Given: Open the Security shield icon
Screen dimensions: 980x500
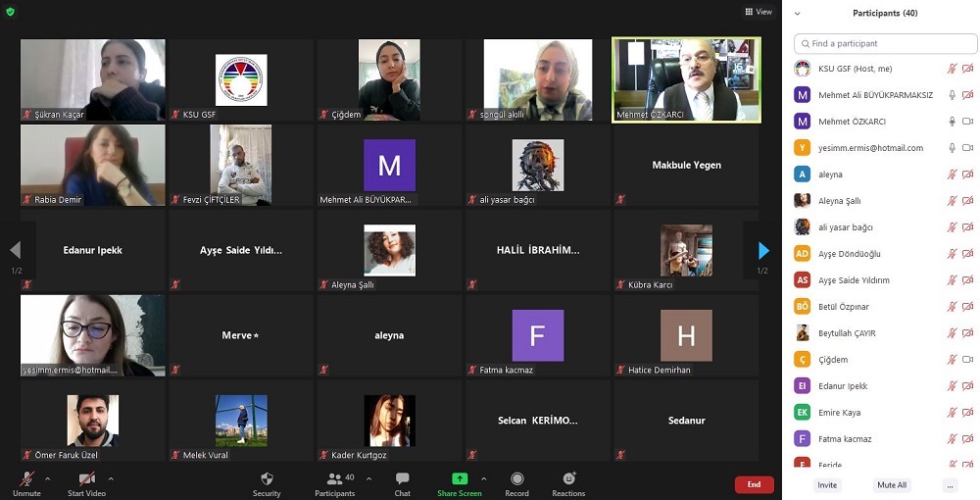Looking at the screenshot, I should point(266,479).
